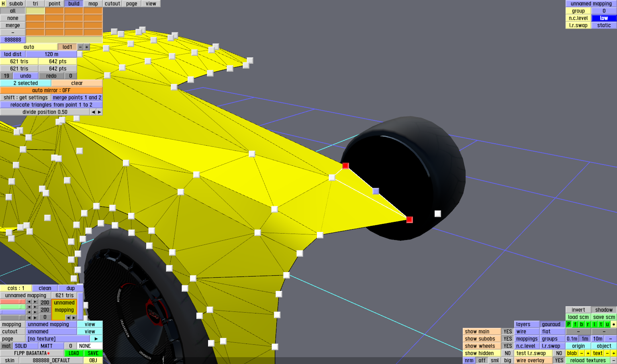The height and width of the screenshot is (364, 617).
Task: Decrease text size with its minus
Action: [x=607, y=353]
